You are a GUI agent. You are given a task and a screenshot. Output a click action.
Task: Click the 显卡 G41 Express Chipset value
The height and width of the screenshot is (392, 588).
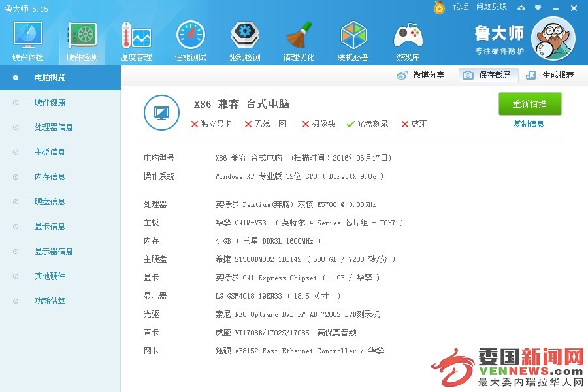pos(297,278)
